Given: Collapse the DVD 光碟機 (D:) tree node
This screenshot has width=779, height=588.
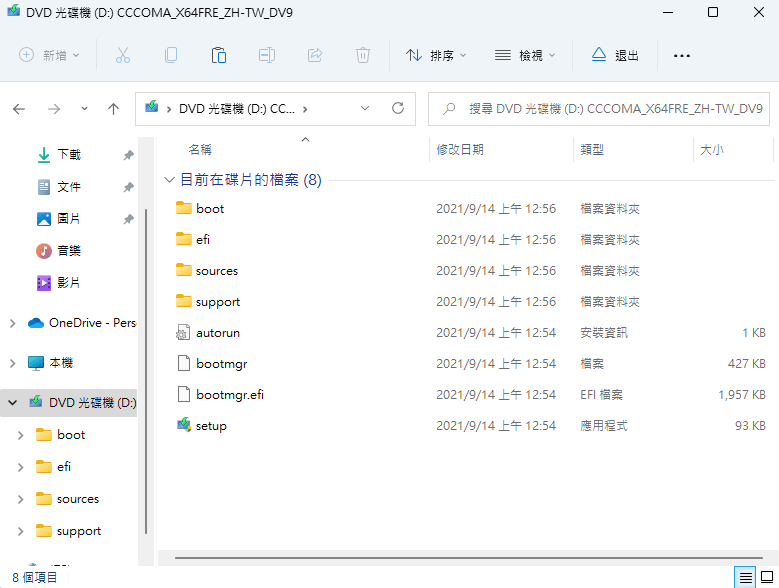Looking at the screenshot, I should coord(12,403).
